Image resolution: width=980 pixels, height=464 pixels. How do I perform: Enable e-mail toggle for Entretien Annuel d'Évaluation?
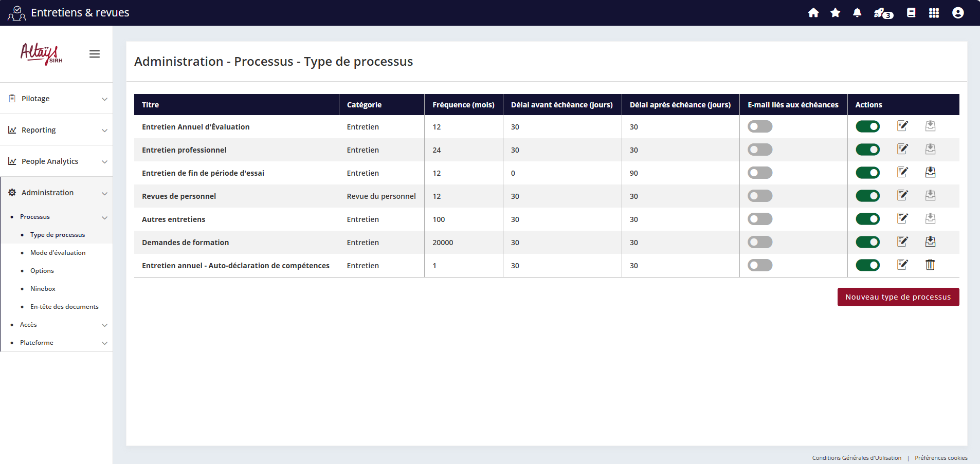coord(760,126)
